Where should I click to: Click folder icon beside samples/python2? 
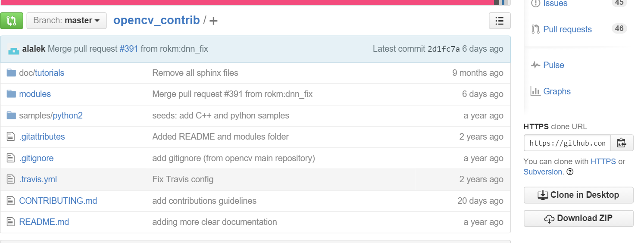pos(11,115)
